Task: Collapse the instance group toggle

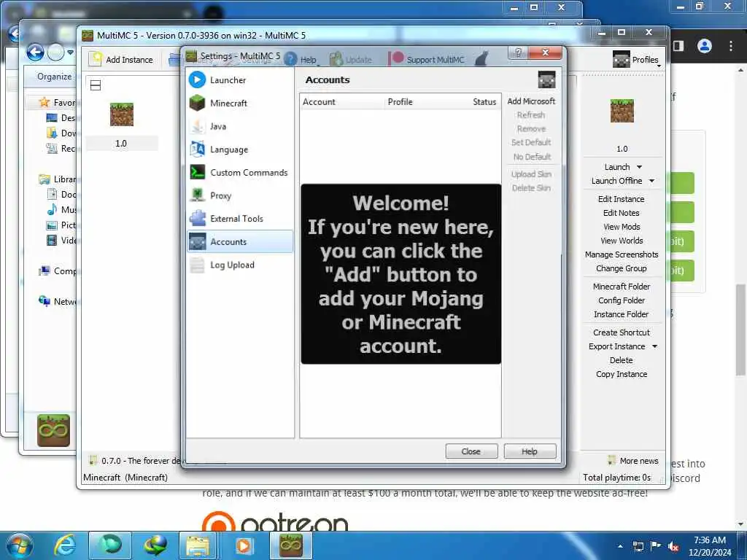Action: 96,85
